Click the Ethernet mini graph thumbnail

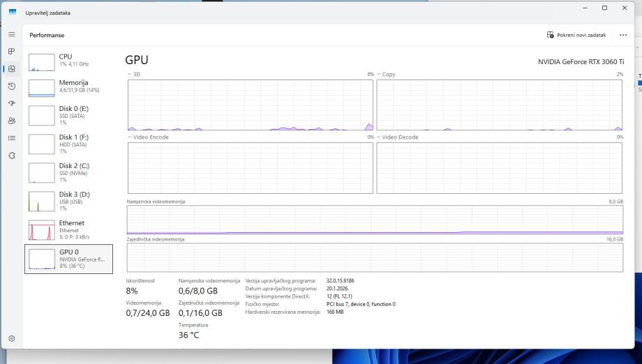[42, 230]
